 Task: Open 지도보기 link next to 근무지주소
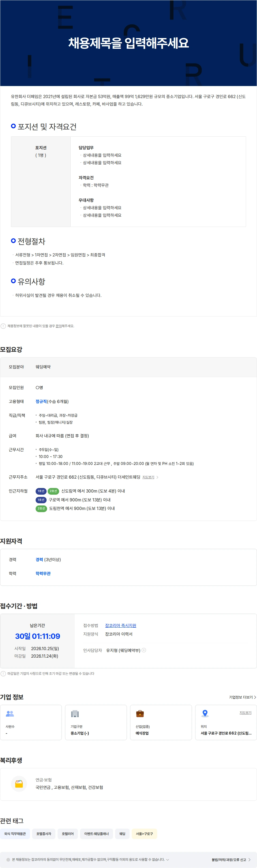point(148,477)
